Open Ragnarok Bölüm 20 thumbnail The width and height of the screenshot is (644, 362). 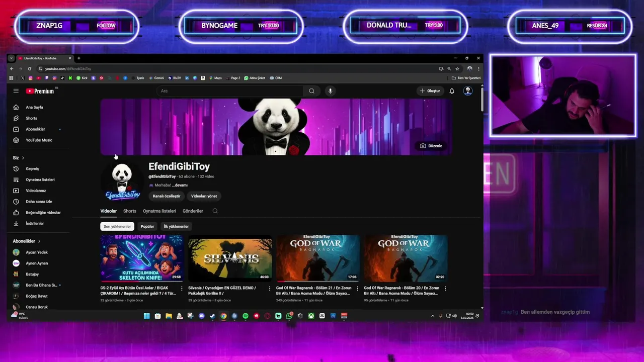(x=406, y=258)
